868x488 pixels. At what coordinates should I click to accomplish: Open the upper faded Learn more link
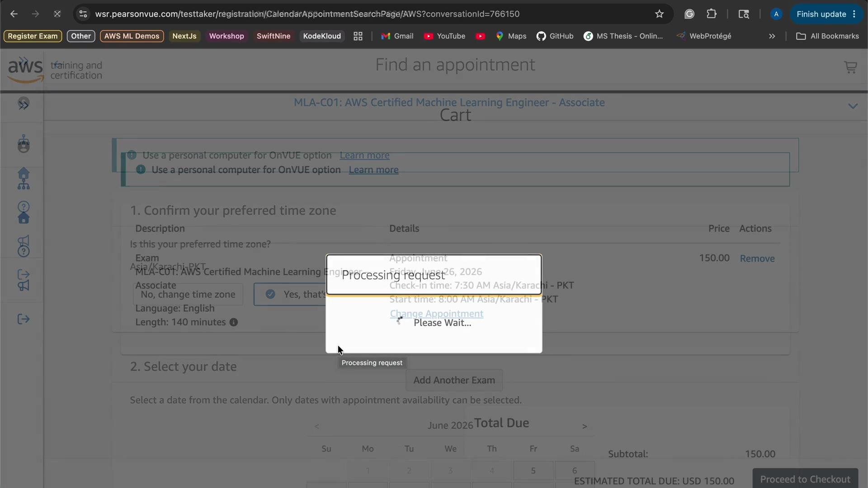pyautogui.click(x=364, y=155)
